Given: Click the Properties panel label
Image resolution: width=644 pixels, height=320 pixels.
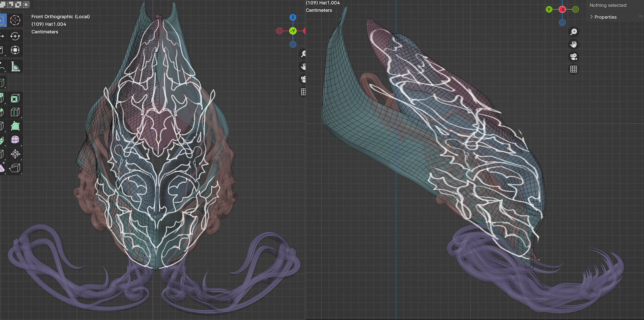Looking at the screenshot, I should click(605, 17).
